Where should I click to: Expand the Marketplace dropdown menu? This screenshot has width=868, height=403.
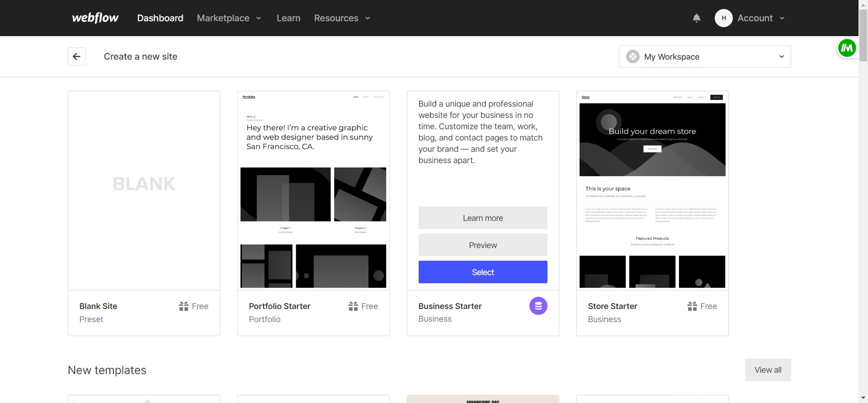tap(229, 18)
